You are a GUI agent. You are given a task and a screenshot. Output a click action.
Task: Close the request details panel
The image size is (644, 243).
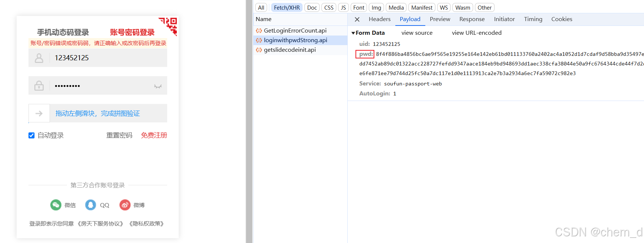click(357, 19)
